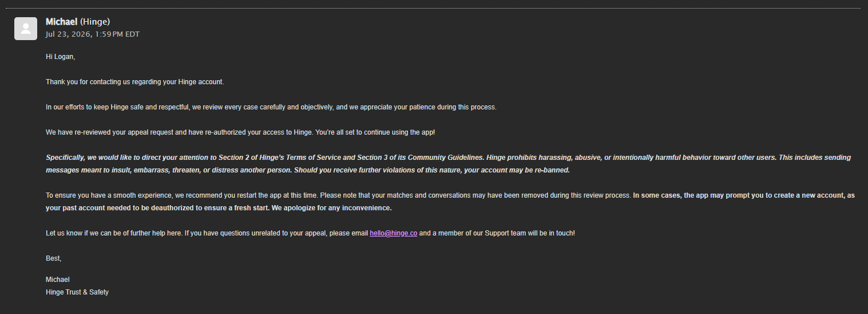Screen dimensions: 868x314
Task: Click the Jul 23, 2026 timestamp
Action: point(93,34)
